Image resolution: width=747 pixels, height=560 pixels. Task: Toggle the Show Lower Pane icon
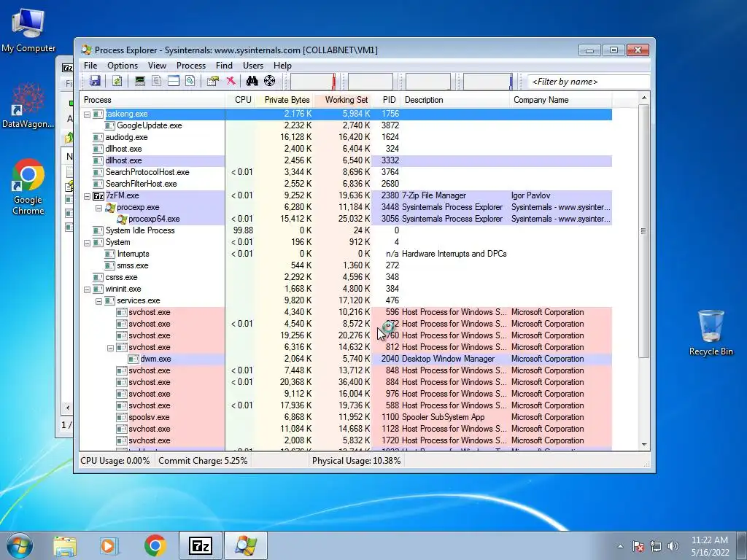[174, 81]
